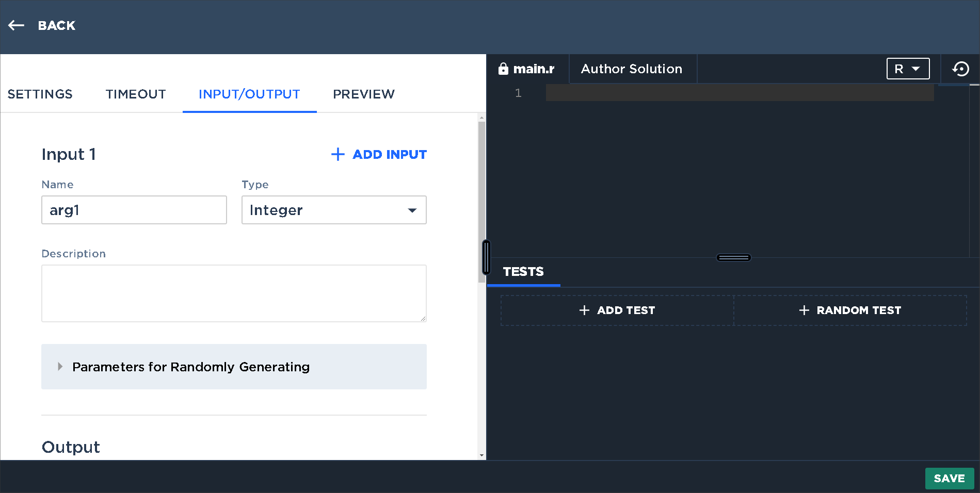Click the horizontal panel resize handle

click(733, 257)
